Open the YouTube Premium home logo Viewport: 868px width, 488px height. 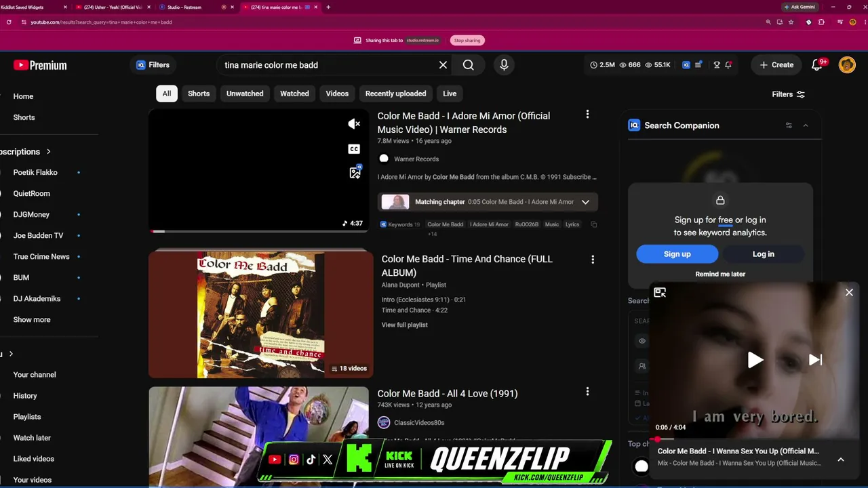(x=40, y=65)
